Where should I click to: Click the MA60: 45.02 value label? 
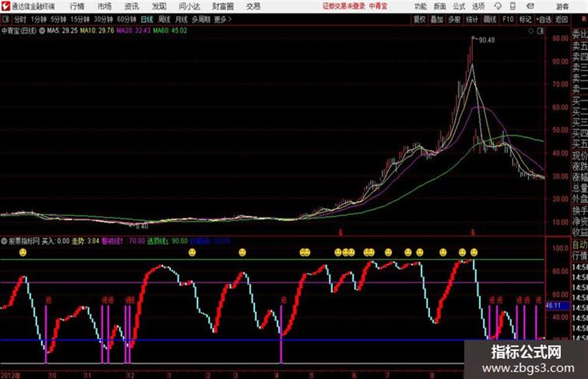[169, 30]
